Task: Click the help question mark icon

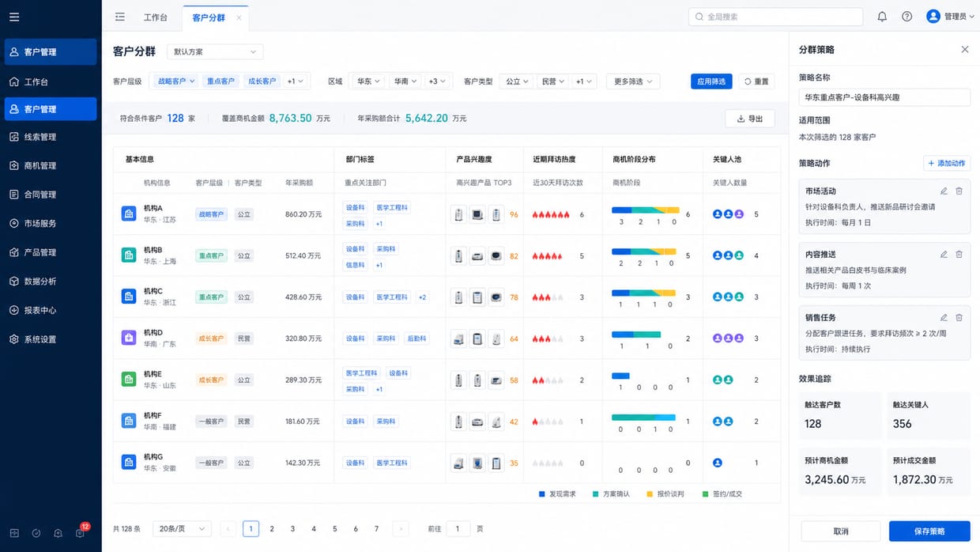Action: (x=906, y=17)
